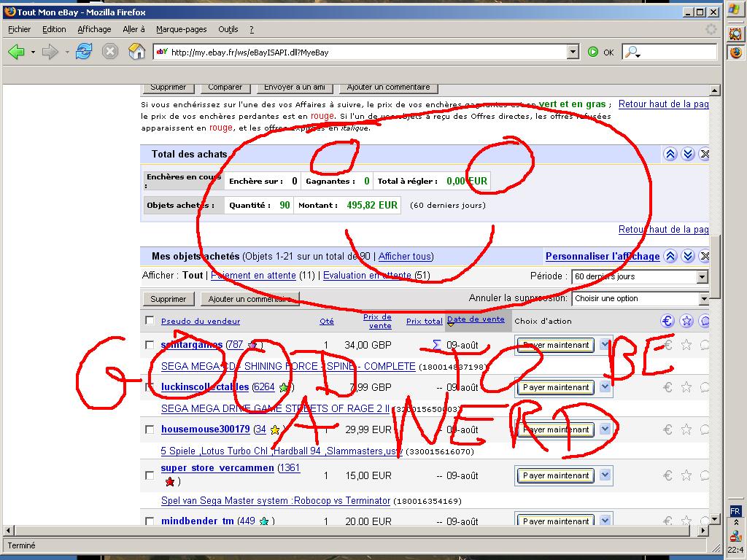Collapse the Total des achats section up arrow

pyautogui.click(x=670, y=155)
